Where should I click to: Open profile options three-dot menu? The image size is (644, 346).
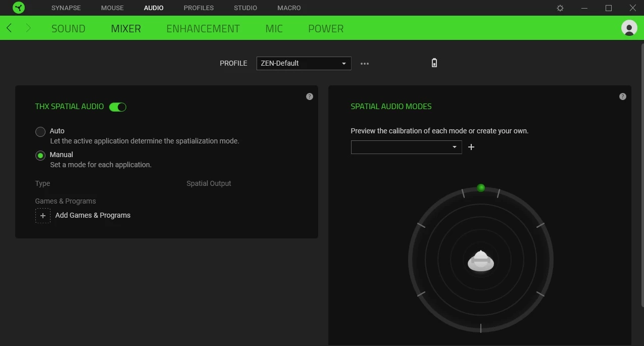point(365,64)
